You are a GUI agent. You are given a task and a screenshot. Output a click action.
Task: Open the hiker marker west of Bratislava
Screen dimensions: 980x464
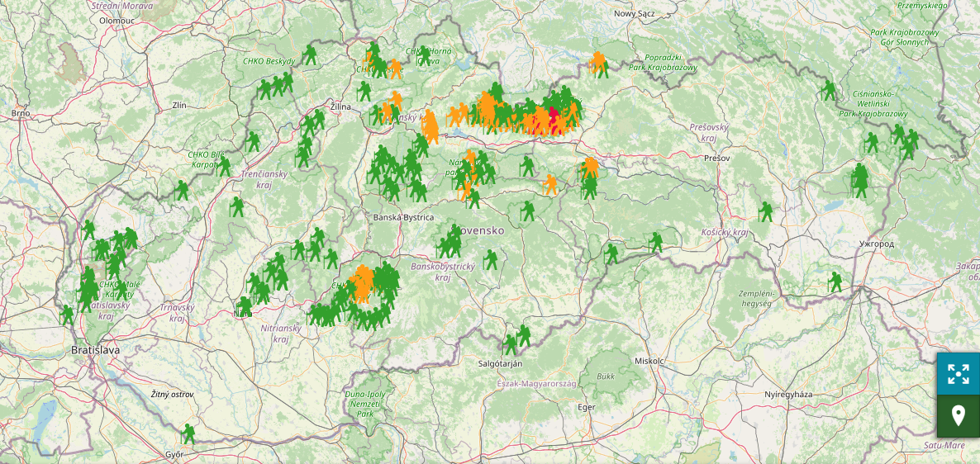[x=67, y=315]
